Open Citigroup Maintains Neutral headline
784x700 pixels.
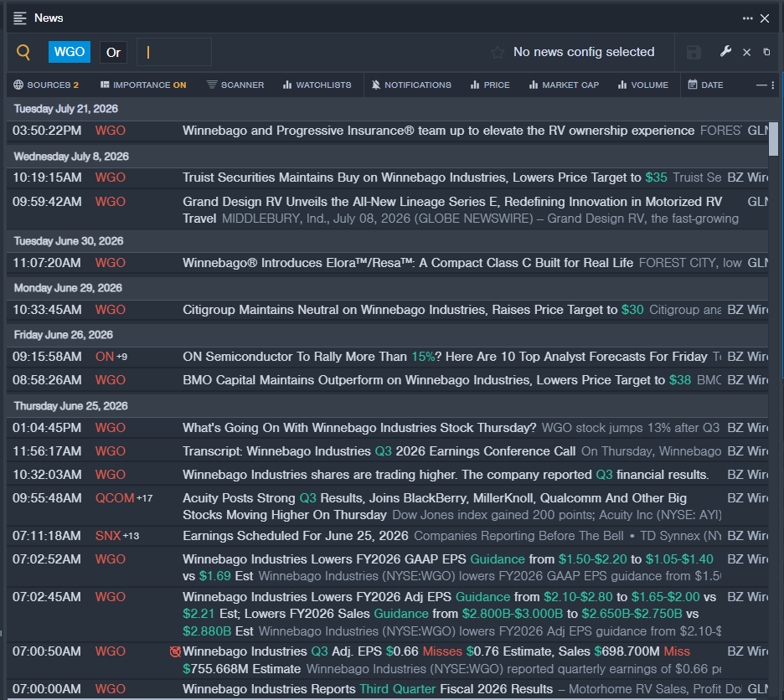click(412, 311)
